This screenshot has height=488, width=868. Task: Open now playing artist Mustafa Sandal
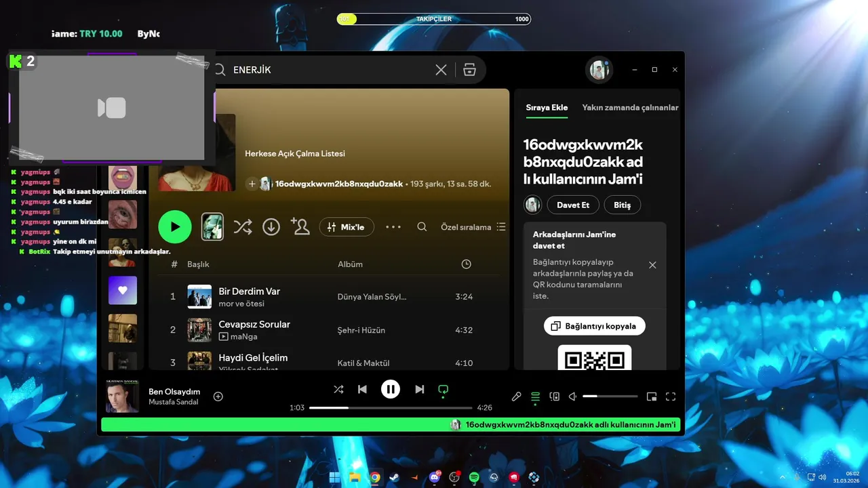(174, 402)
